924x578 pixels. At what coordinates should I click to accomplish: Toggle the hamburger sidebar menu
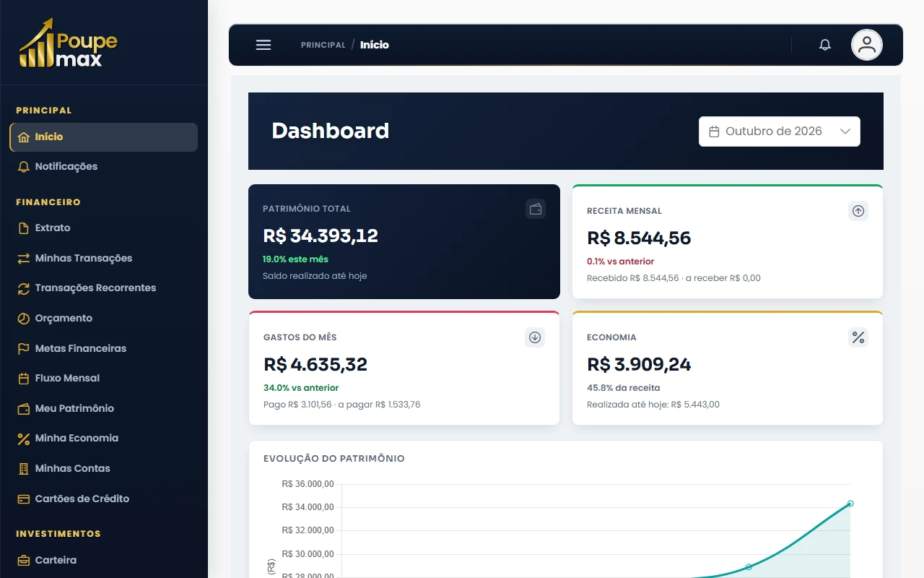point(263,45)
